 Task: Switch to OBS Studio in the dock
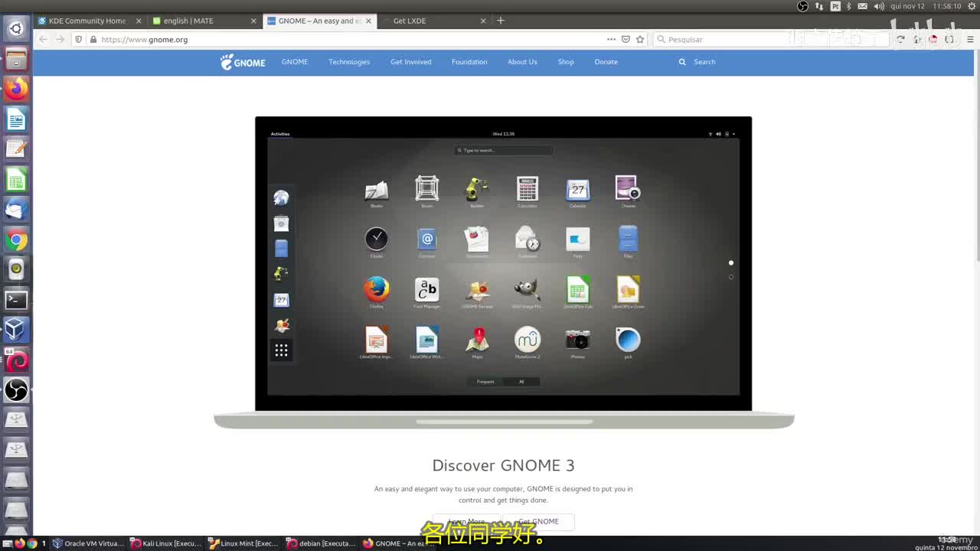coord(16,390)
